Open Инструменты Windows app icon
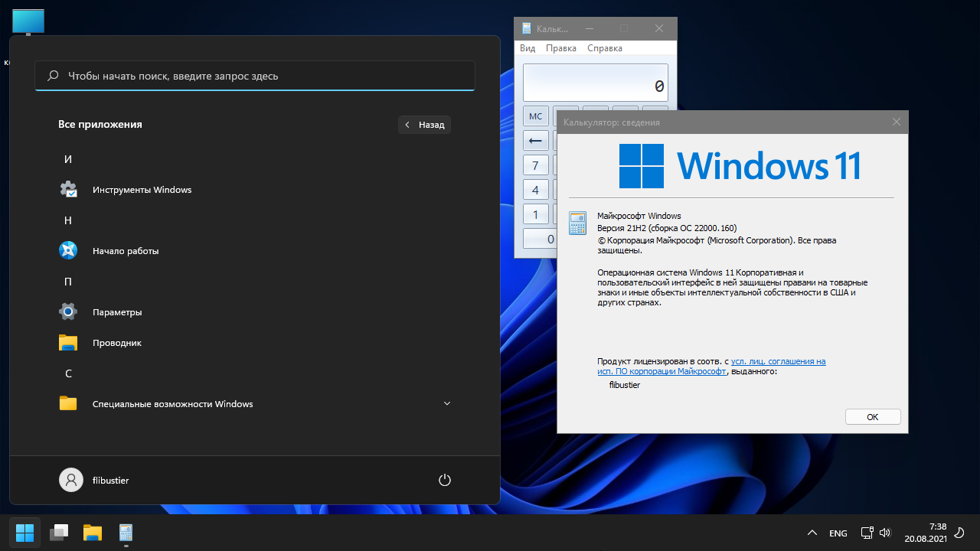Screen dimensions: 980x551 [69, 190]
